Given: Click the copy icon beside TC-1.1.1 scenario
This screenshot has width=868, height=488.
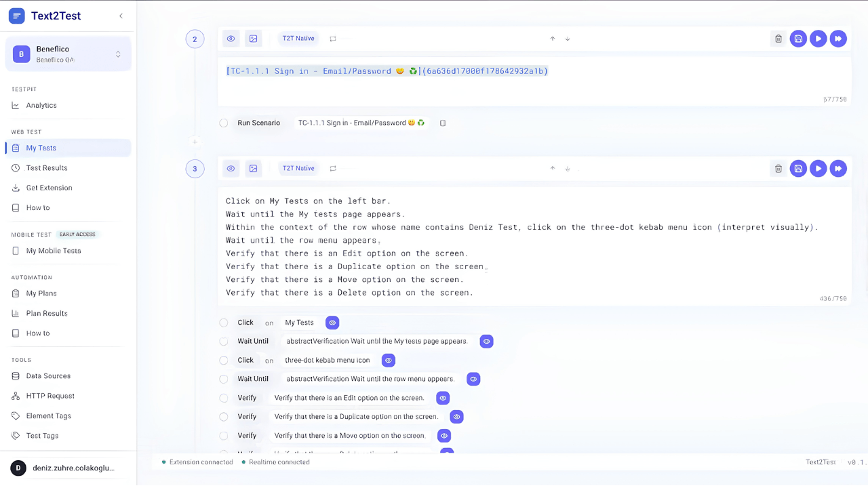Looking at the screenshot, I should click(443, 123).
